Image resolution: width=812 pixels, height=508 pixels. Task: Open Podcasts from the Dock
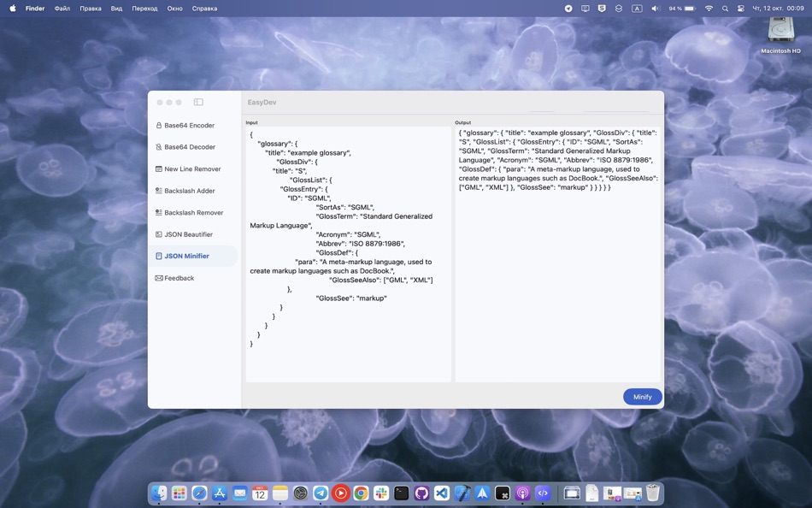[x=522, y=493]
